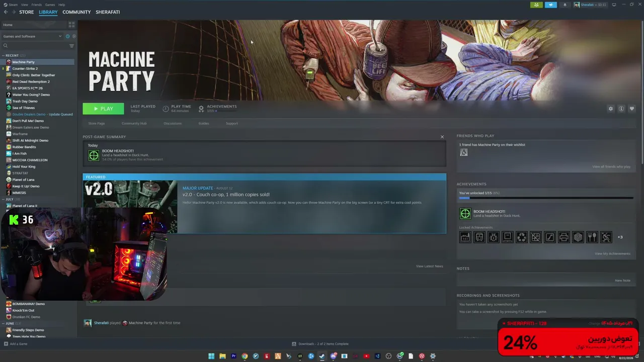Select Sea of Thieves in the library
This screenshot has height=362, width=644.
tap(24, 108)
